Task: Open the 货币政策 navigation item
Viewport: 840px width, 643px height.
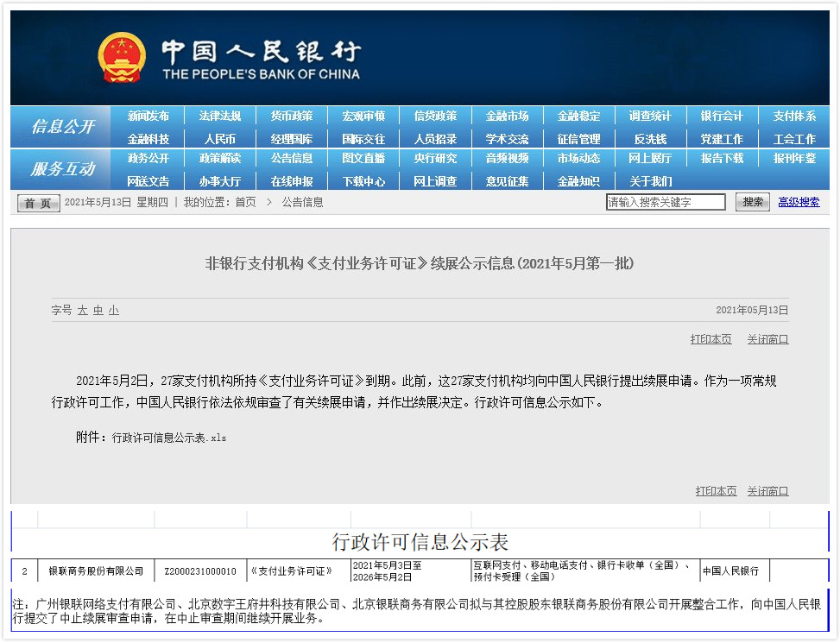Action: click(x=293, y=116)
